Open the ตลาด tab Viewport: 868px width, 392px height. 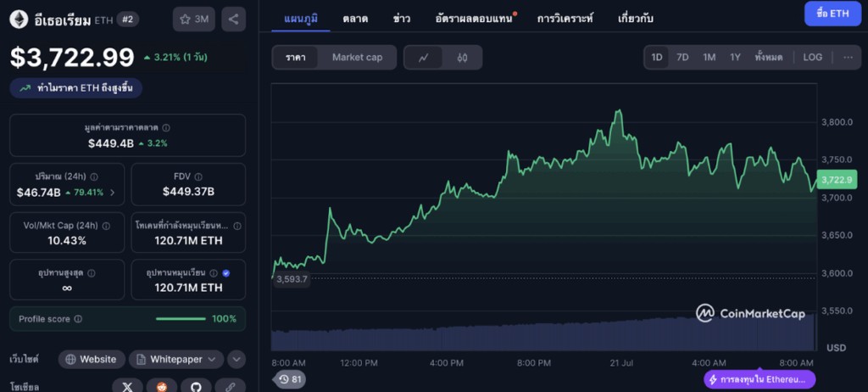355,19
